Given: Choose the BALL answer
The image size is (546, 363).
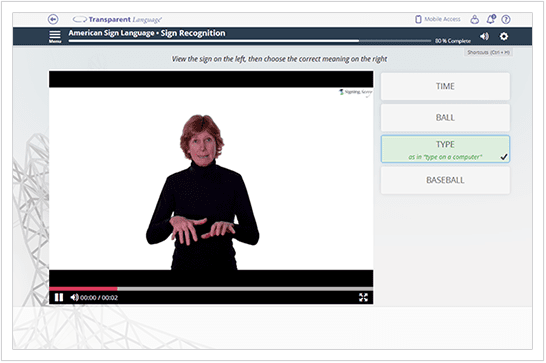Looking at the screenshot, I should coord(445,118).
